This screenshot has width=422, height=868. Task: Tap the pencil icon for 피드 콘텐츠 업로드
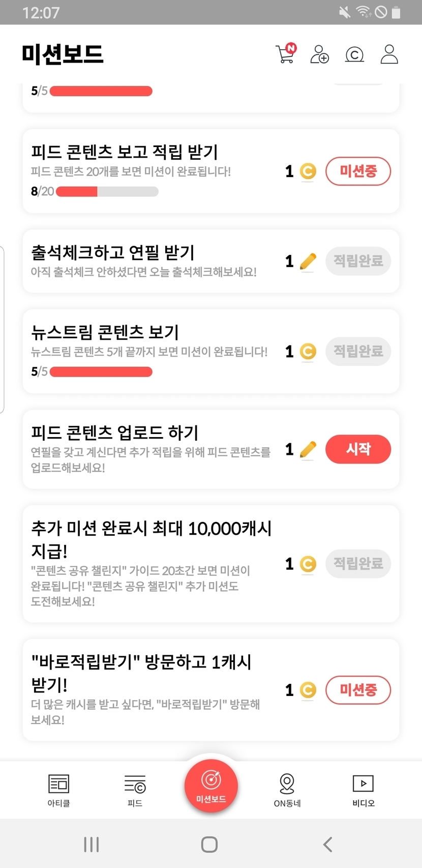[308, 449]
